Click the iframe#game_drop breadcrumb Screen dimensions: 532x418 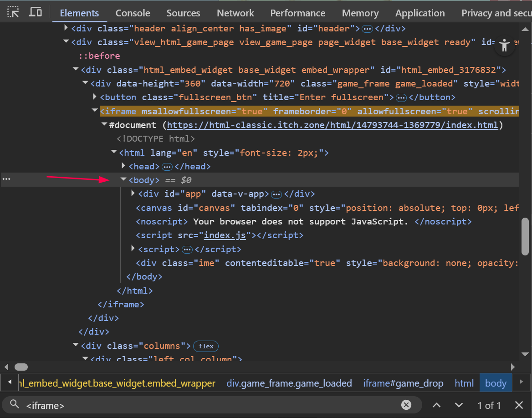click(x=403, y=383)
